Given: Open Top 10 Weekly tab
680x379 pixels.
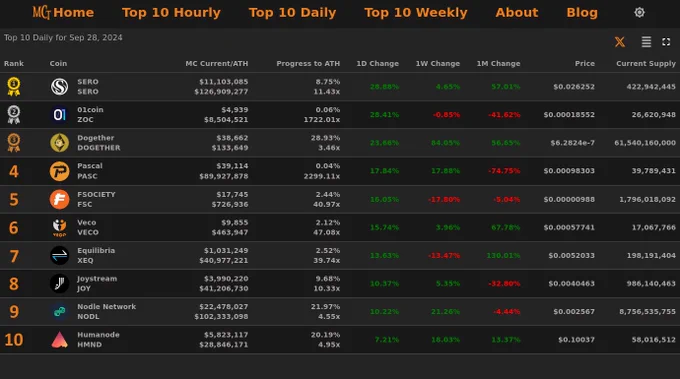Looking at the screenshot, I should (x=416, y=13).
